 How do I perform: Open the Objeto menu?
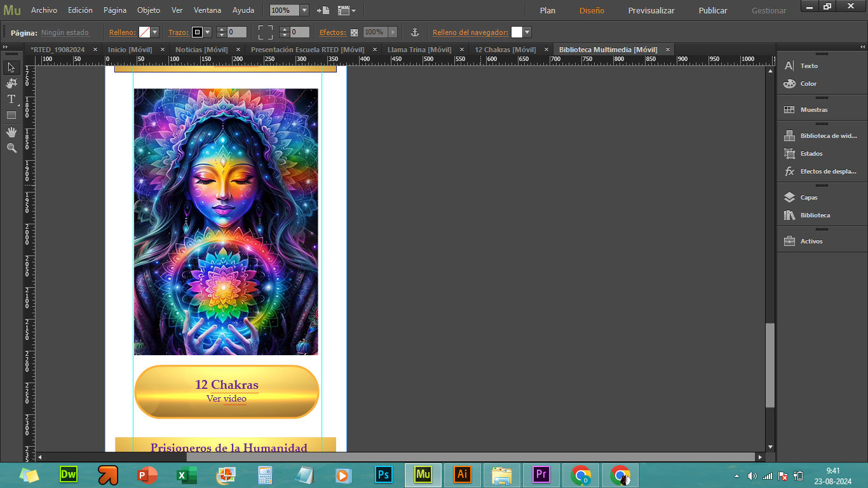point(149,10)
